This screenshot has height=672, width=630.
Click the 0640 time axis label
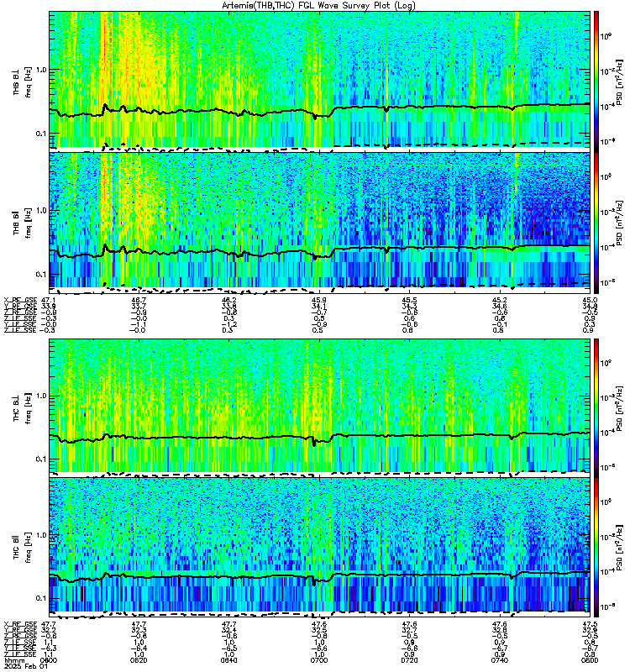pyautogui.click(x=228, y=660)
